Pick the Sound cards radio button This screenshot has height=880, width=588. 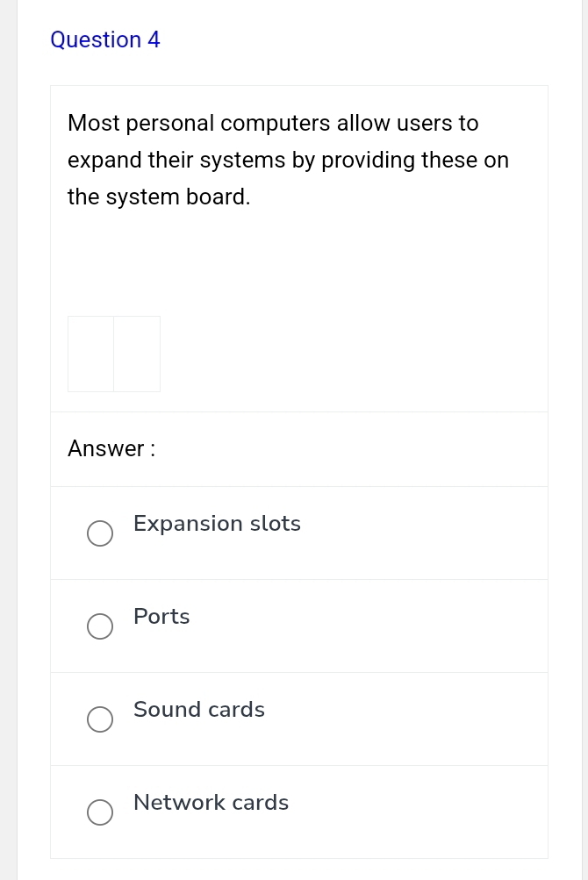100,719
